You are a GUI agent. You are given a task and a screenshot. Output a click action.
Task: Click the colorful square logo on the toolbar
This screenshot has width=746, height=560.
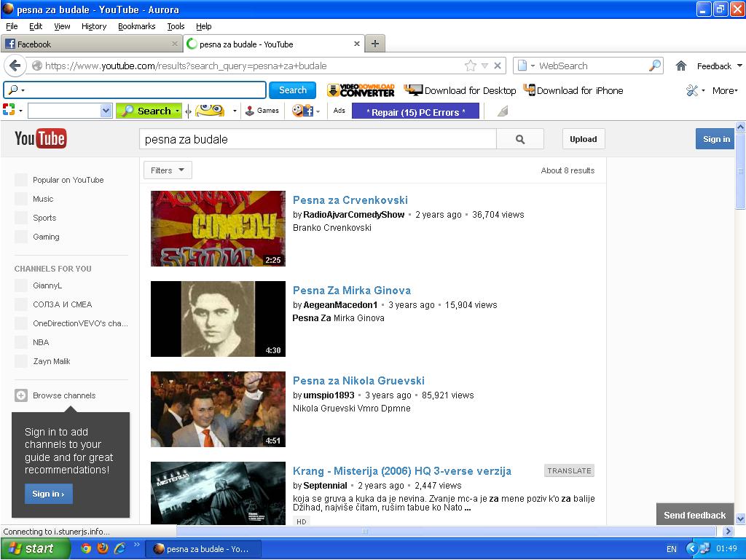tap(9, 110)
